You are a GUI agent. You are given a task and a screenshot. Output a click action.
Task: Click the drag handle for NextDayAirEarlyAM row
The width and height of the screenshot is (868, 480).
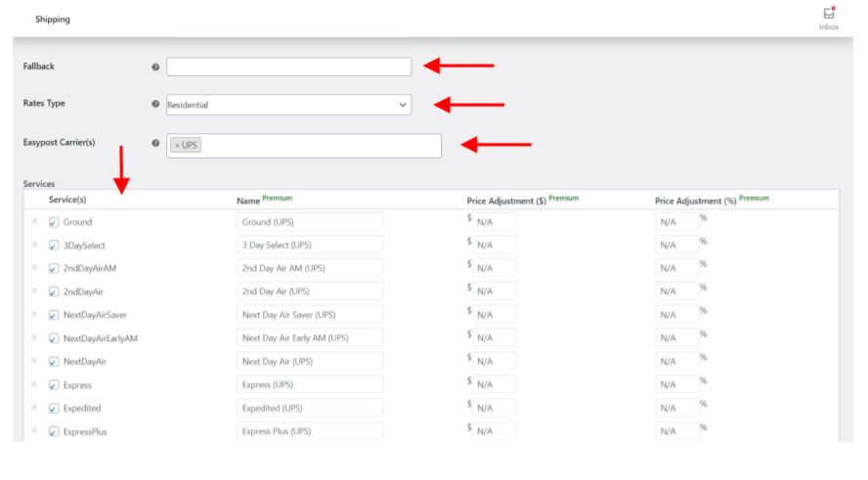point(34,337)
